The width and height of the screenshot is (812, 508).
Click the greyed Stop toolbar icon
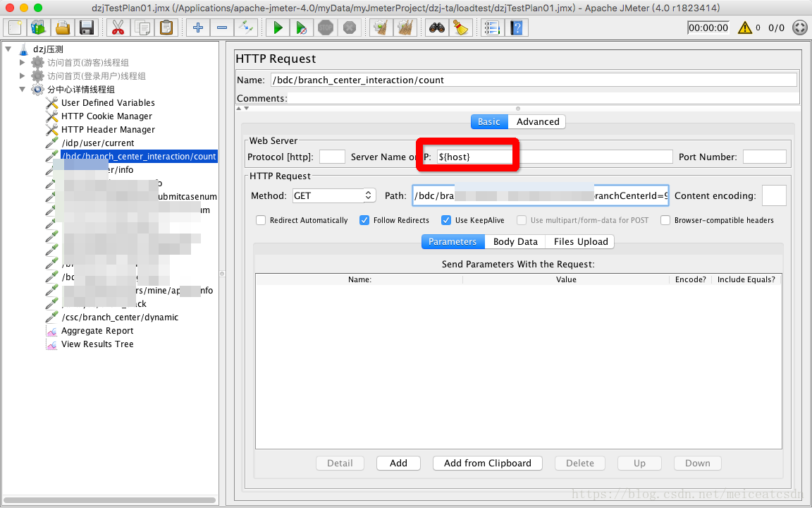(x=325, y=28)
